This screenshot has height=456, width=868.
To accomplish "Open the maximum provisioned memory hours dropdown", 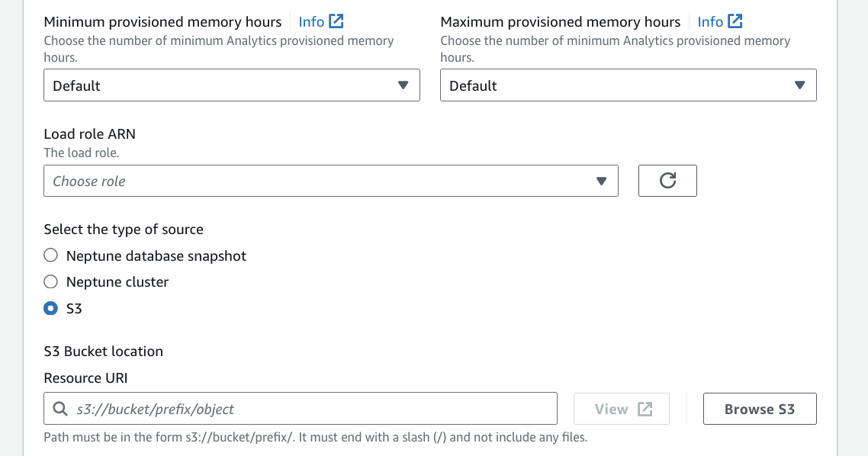I will [x=628, y=85].
